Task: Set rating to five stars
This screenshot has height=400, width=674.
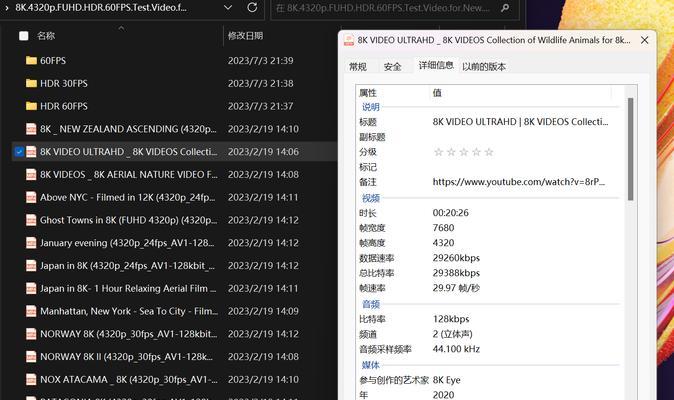Action: tap(489, 152)
